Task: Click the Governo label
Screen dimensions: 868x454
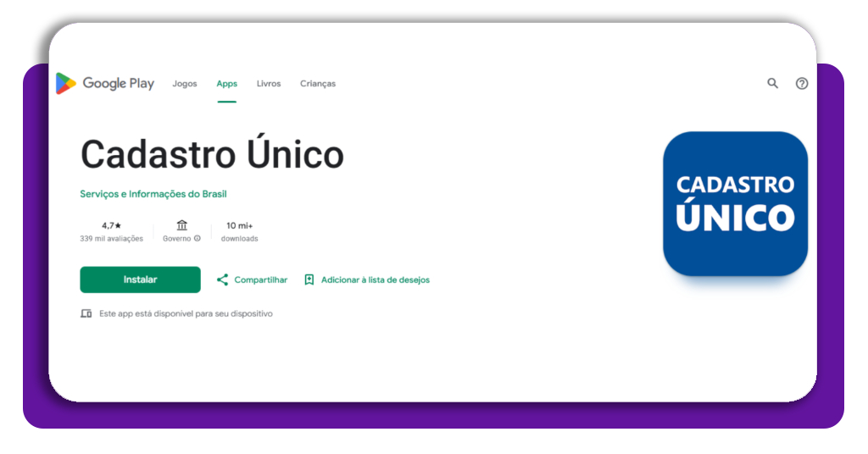Action: click(176, 239)
